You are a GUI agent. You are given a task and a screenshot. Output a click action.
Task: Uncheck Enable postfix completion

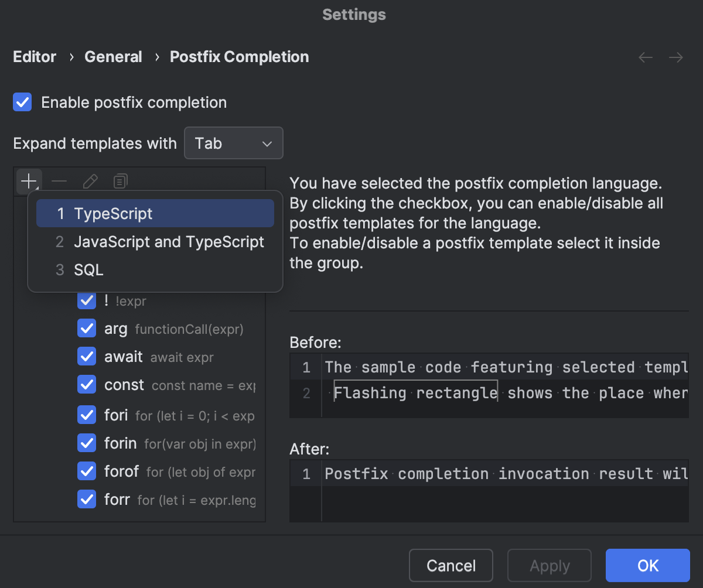(22, 102)
